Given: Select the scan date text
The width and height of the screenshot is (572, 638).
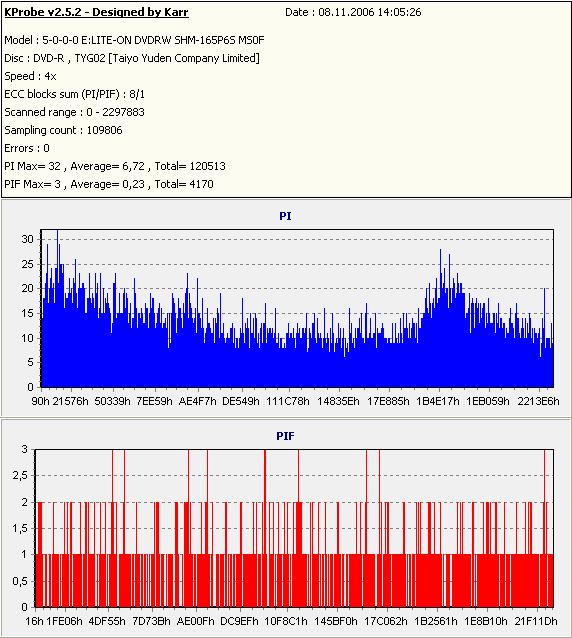Looking at the screenshot, I should (353, 12).
